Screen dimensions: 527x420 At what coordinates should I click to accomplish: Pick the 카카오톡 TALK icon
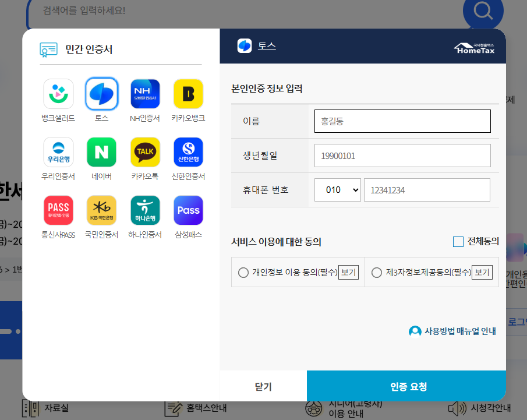[x=145, y=152]
